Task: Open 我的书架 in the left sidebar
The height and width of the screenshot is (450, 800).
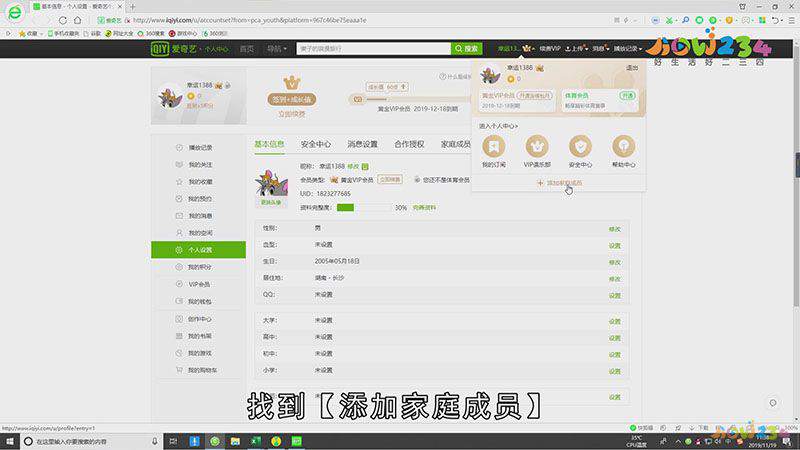Action: 198,336
